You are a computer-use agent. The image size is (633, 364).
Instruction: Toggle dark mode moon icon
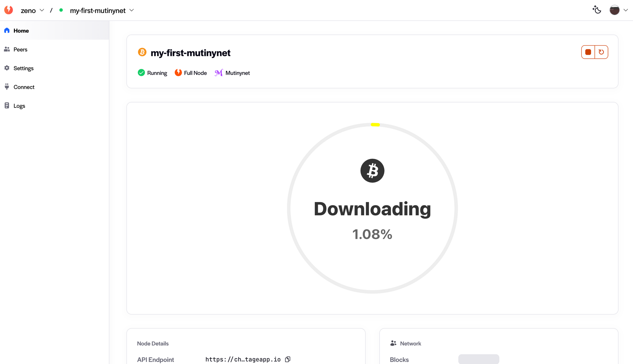pyautogui.click(x=597, y=10)
